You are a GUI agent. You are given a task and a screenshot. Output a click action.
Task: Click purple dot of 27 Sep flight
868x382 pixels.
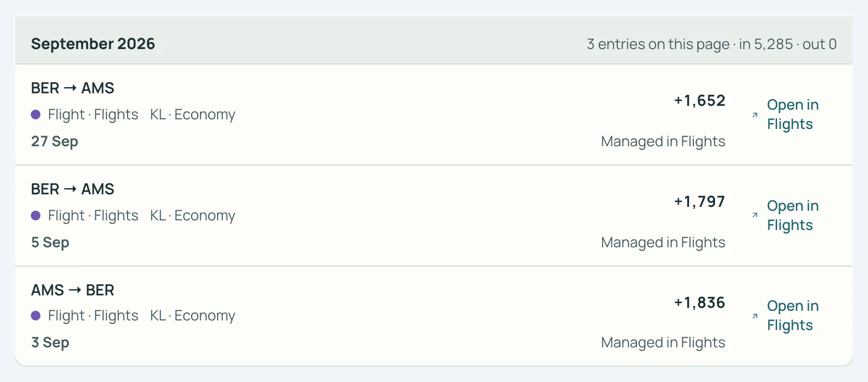point(36,115)
